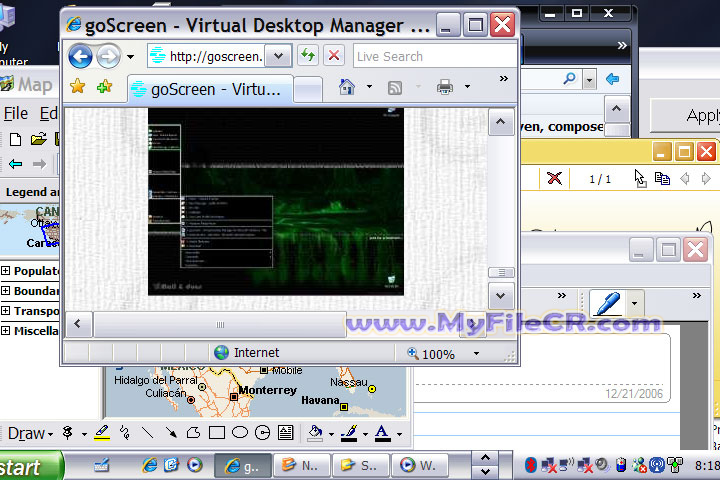Screen dimensions: 720x480
Task: Click the Start button
Action: click(30, 466)
